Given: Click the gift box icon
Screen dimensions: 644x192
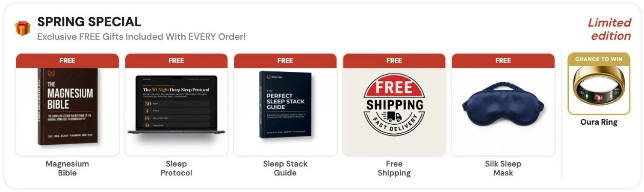Looking at the screenshot, I should coord(23,28).
